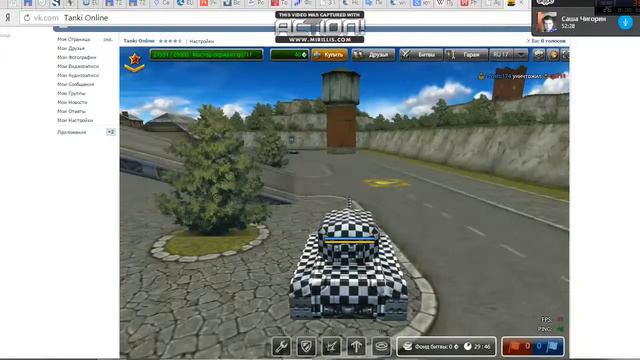
Task: Open Мои Видеозаписи in VK sidebar
Action: pos(78,67)
